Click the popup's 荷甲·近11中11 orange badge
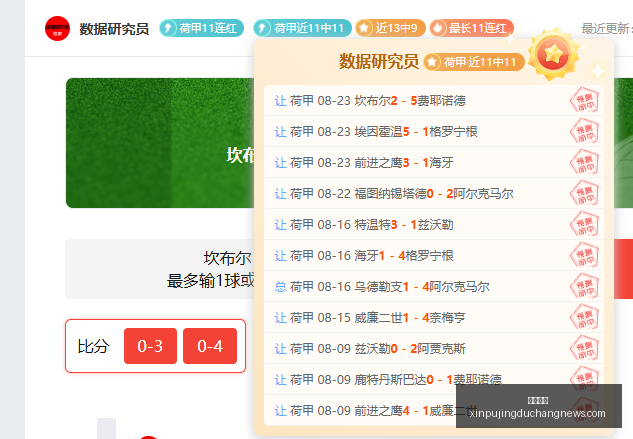 (474, 62)
